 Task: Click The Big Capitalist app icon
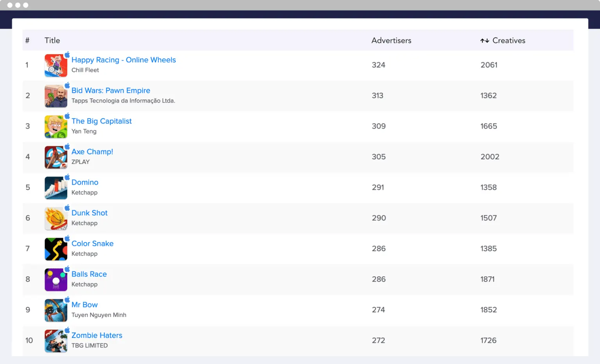tap(56, 127)
